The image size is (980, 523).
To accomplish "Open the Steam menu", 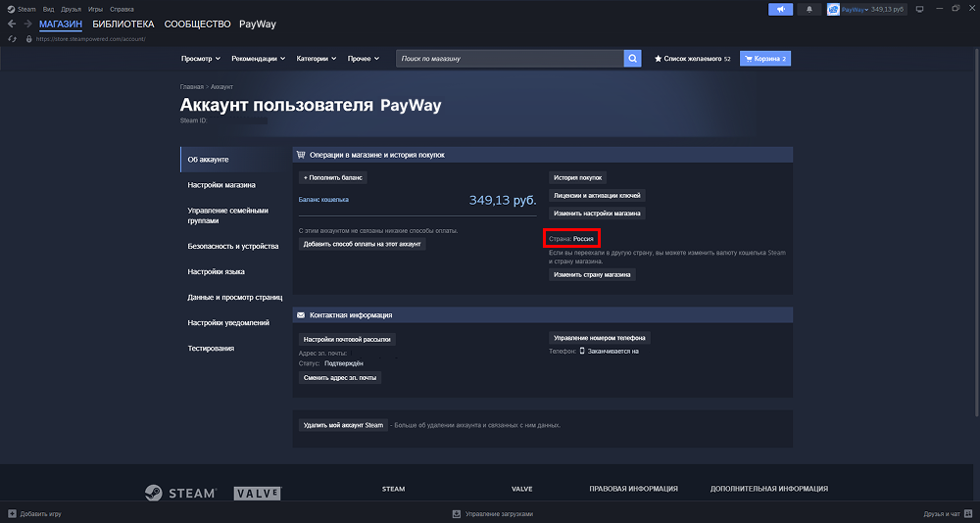I will click(x=26, y=10).
